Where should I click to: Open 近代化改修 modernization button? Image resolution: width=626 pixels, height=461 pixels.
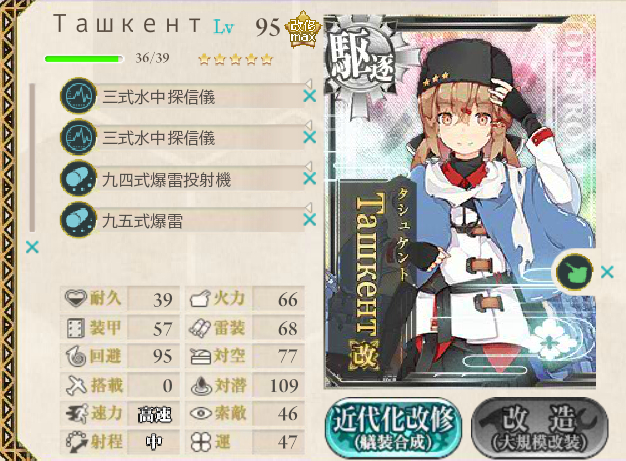(394, 427)
